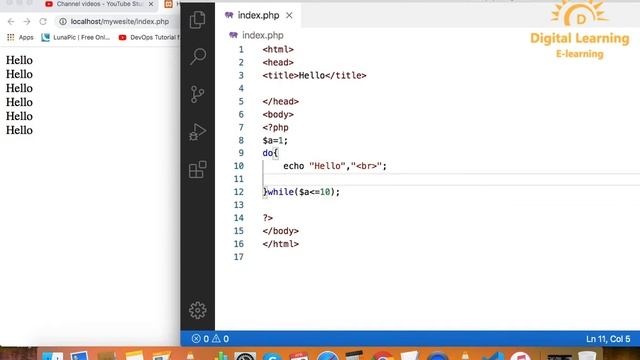Open the Explorer view in VS Code
640x360 pixels.
click(198, 20)
